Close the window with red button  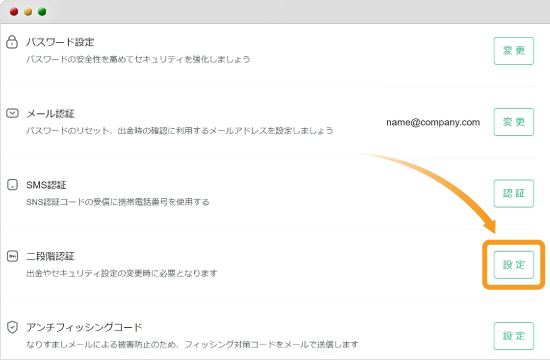click(14, 12)
